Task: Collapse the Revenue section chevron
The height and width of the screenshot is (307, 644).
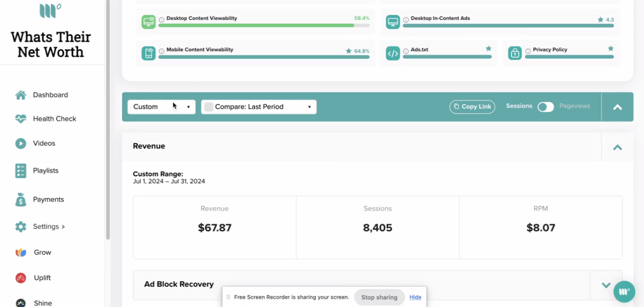Action: (x=617, y=147)
